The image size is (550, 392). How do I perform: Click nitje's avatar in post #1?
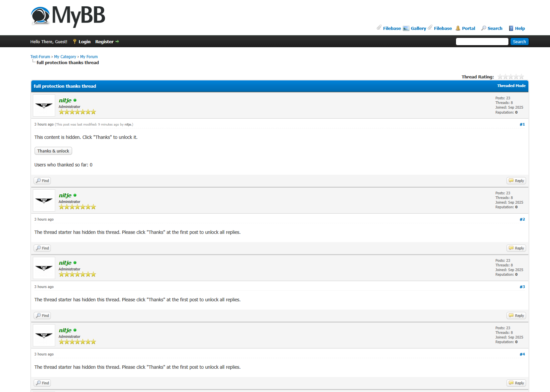point(44,106)
